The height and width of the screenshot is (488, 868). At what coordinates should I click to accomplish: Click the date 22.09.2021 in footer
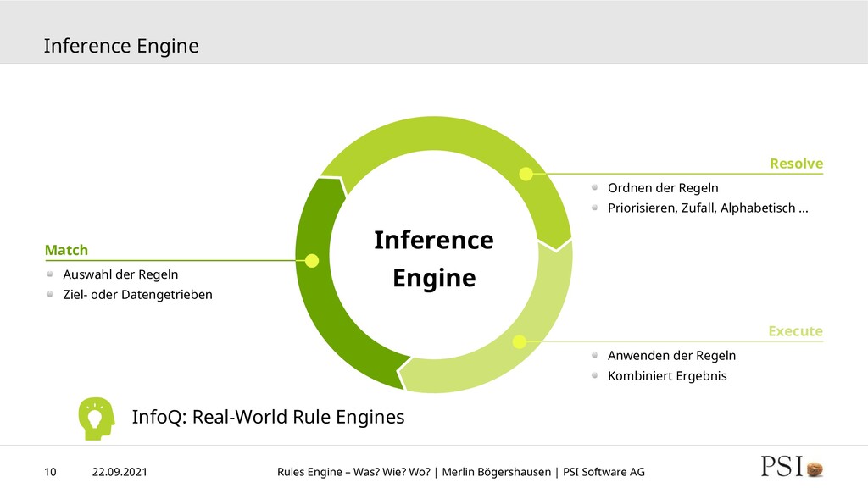(x=120, y=472)
